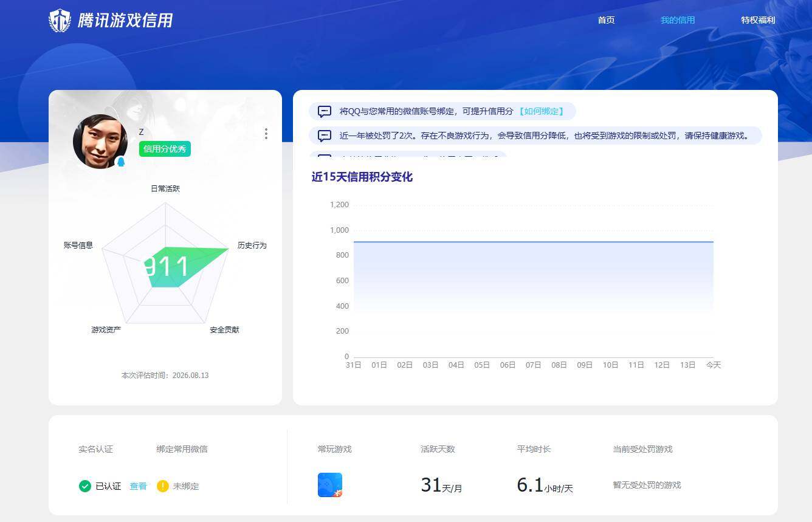Click the 平均时长 heading
This screenshot has height=522, width=812.
(534, 449)
